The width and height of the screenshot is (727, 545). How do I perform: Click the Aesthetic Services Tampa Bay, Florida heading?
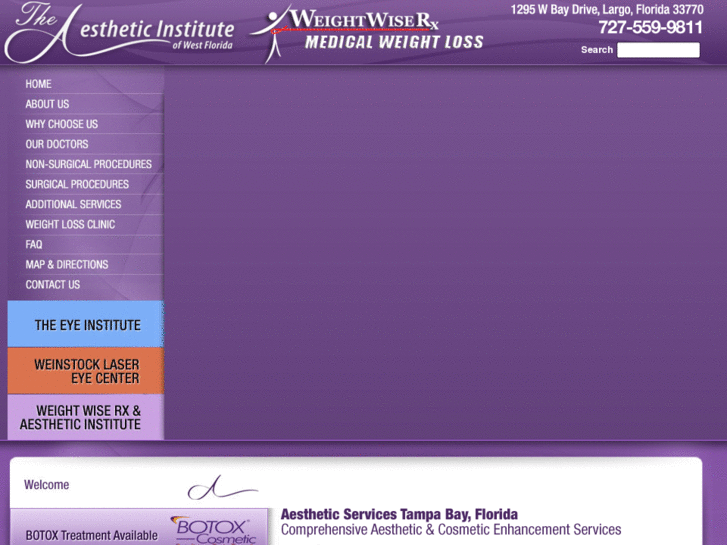coord(399,514)
